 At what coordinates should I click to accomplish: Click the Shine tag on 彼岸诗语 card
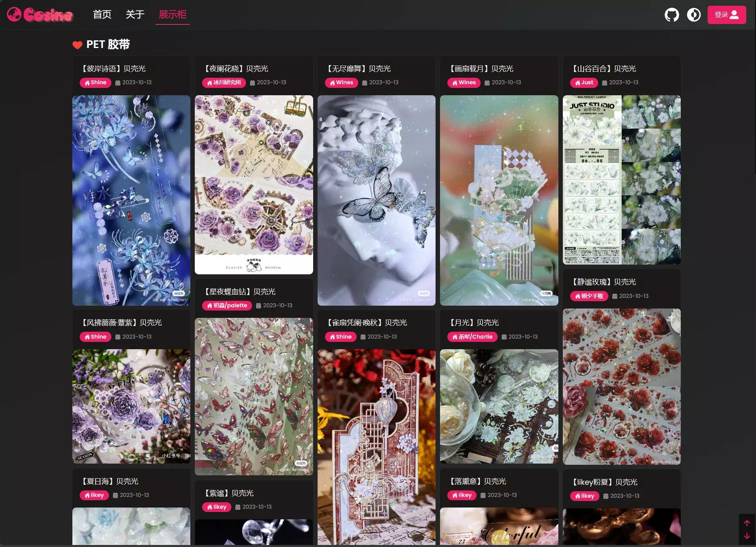click(x=96, y=83)
